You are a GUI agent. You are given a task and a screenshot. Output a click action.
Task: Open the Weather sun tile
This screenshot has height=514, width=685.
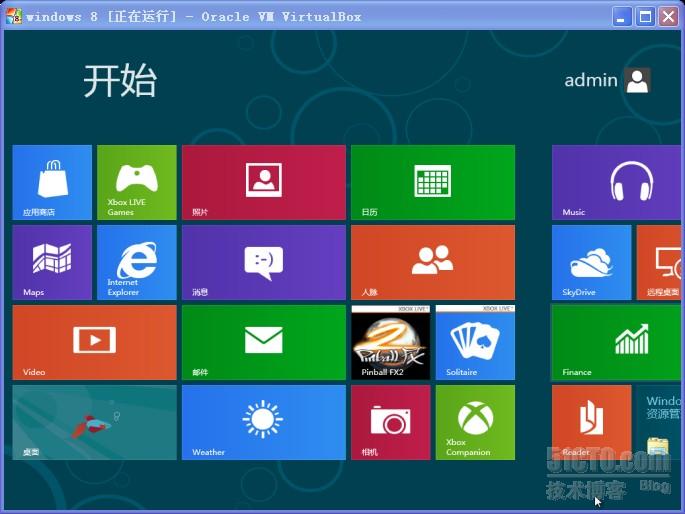(x=264, y=422)
